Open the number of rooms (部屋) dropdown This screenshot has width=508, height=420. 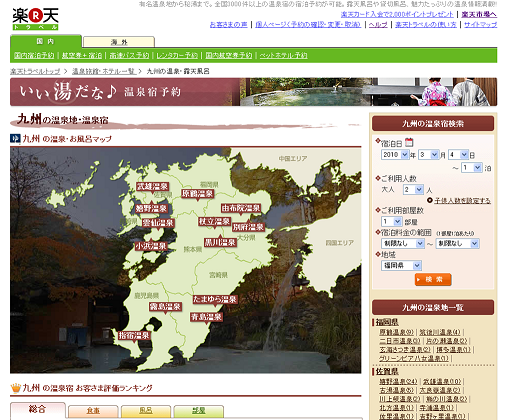392,222
